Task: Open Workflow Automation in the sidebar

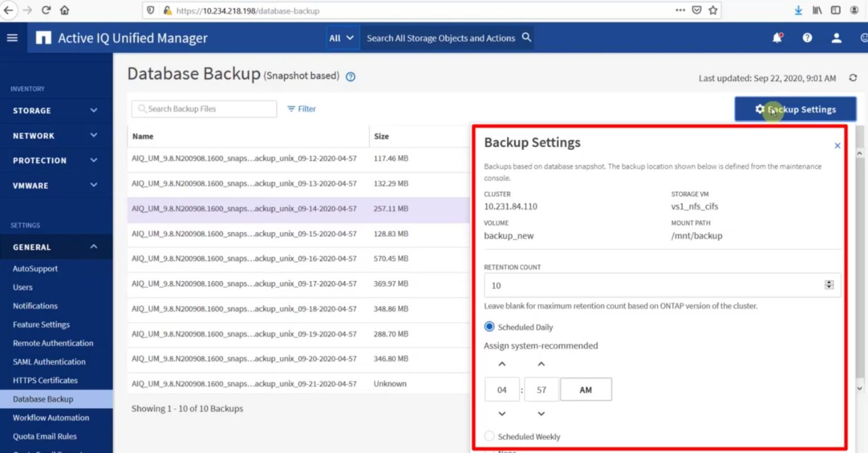Action: point(51,418)
